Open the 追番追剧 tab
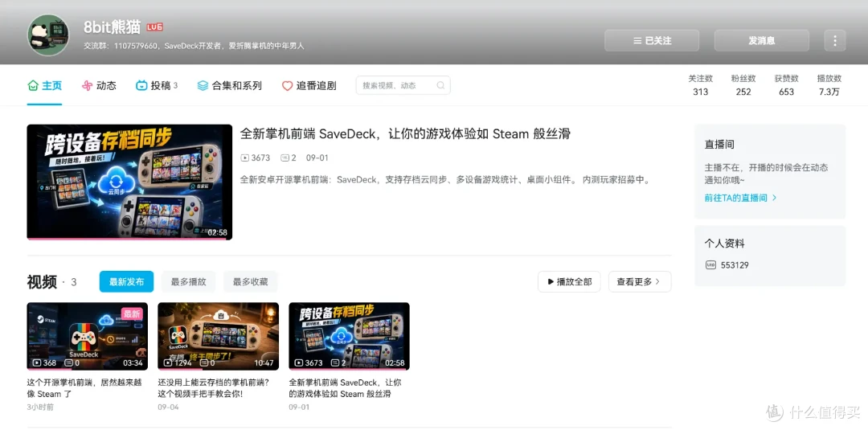 pyautogui.click(x=309, y=86)
